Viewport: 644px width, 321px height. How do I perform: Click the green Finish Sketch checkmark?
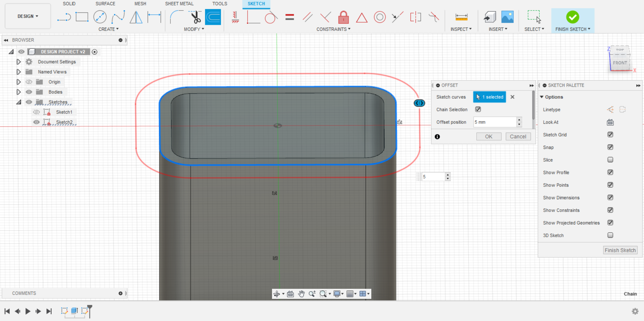pos(572,17)
